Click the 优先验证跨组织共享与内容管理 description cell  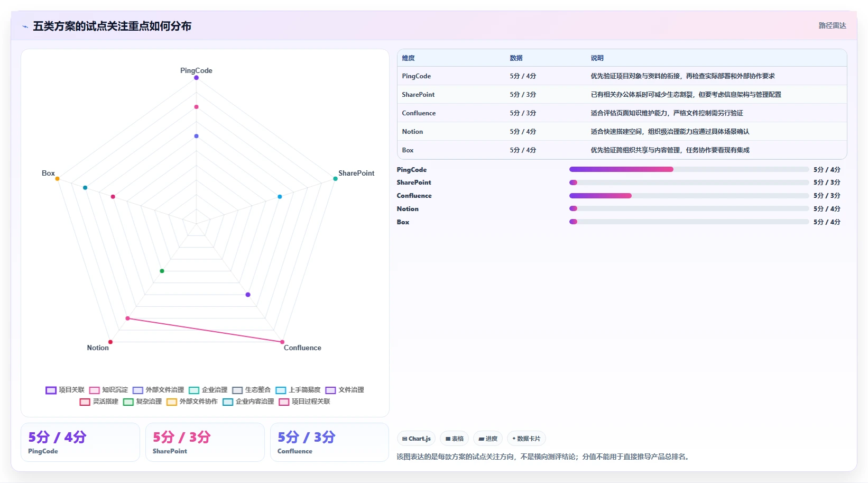tap(670, 150)
